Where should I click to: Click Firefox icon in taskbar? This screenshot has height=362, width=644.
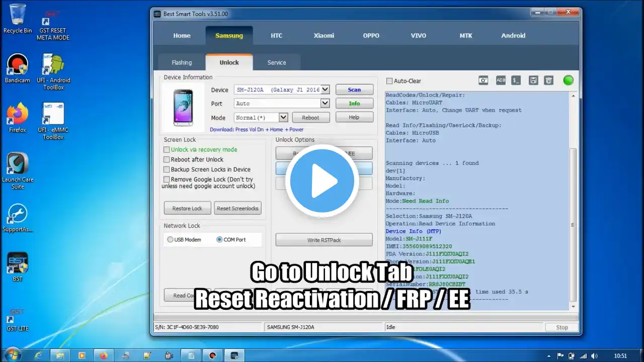[104, 355]
